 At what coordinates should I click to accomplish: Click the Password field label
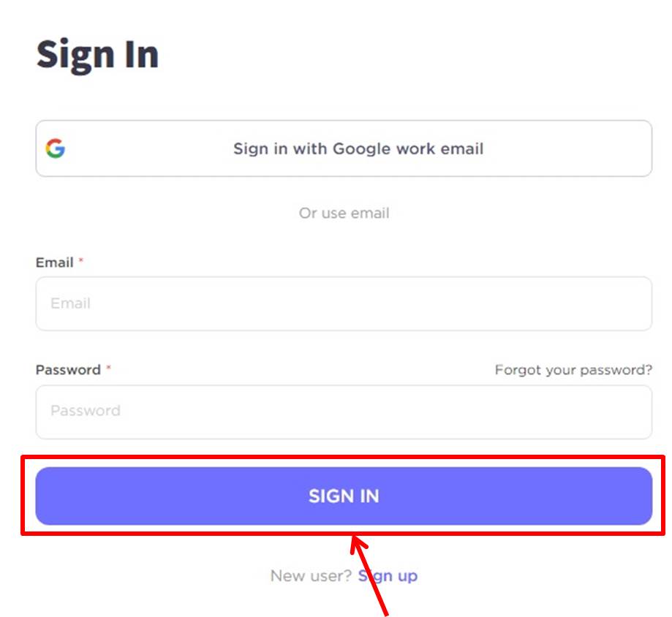(x=68, y=369)
